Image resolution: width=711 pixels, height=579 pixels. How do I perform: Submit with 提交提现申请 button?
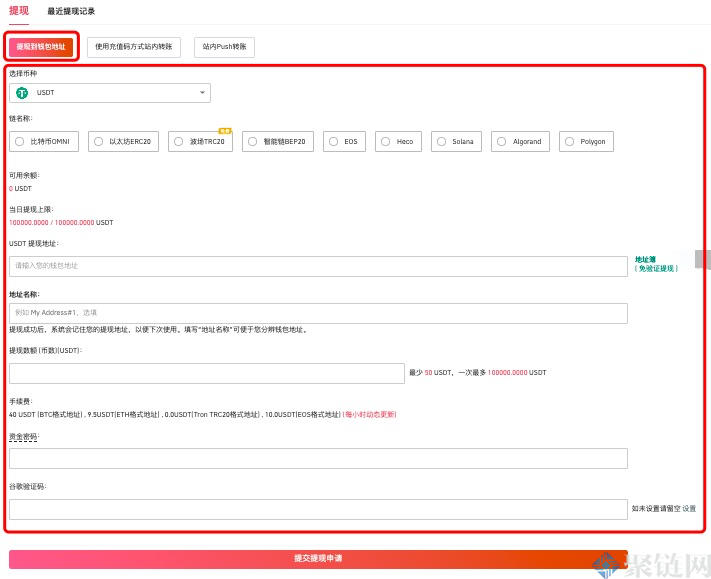tap(318, 559)
